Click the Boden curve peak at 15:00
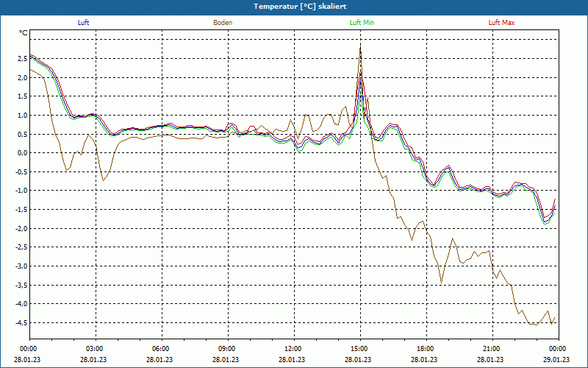 (x=360, y=45)
